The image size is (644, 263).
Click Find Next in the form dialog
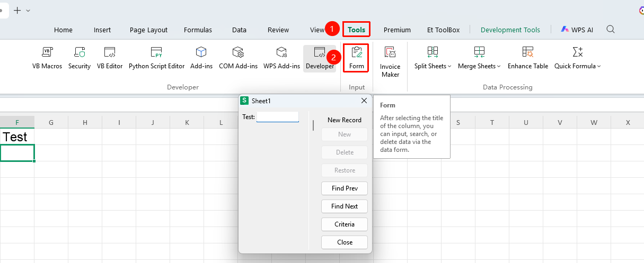[345, 206]
